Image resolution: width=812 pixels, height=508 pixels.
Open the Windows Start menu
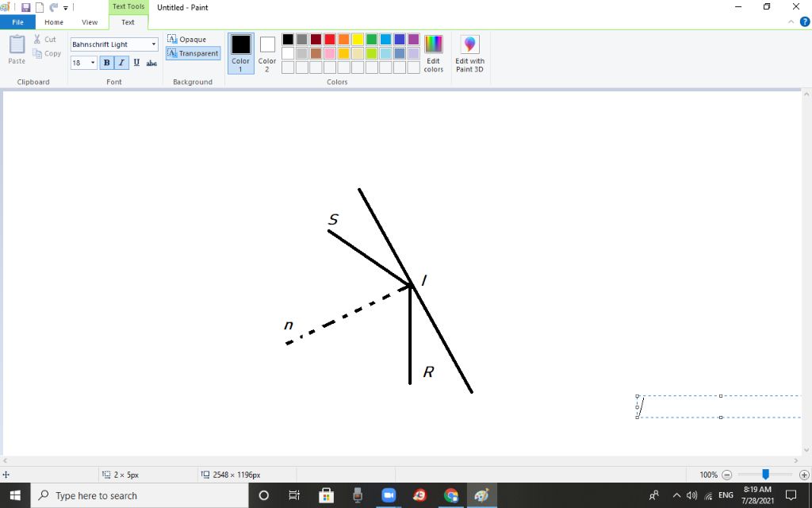click(x=15, y=495)
